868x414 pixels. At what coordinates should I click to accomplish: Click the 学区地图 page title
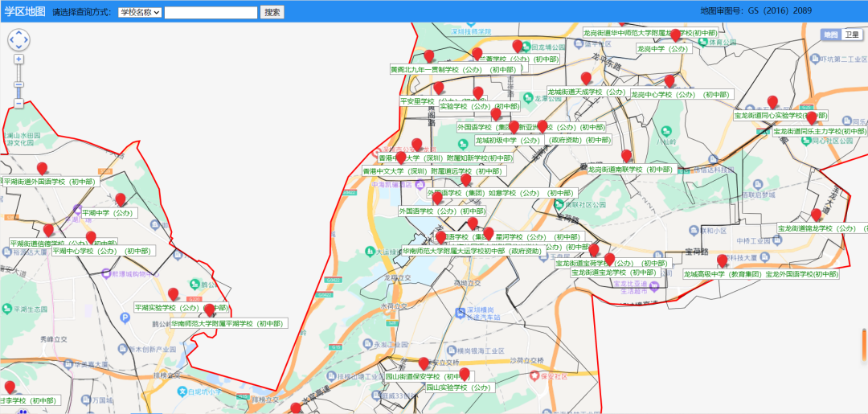[x=25, y=11]
